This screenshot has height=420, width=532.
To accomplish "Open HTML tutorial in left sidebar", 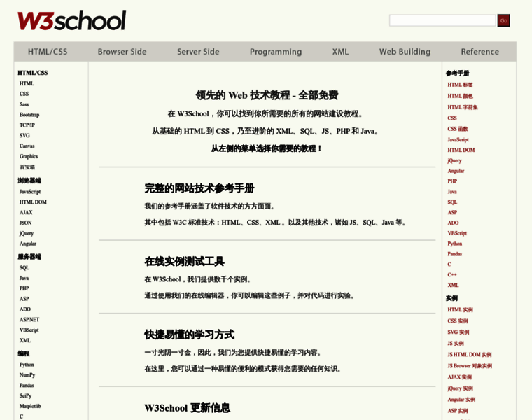I will point(27,83).
